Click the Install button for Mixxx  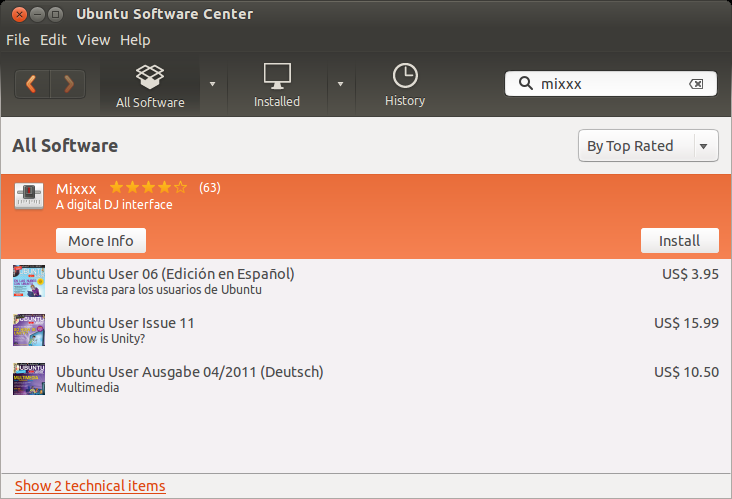(679, 241)
